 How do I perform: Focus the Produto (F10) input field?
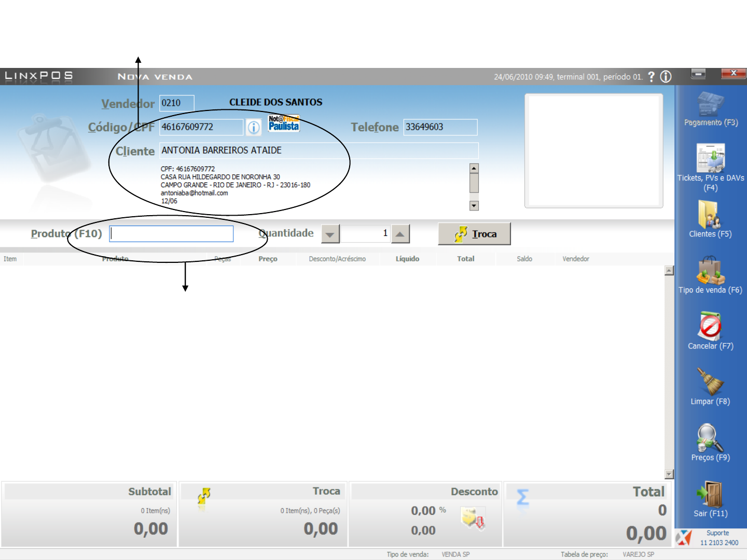[172, 234]
